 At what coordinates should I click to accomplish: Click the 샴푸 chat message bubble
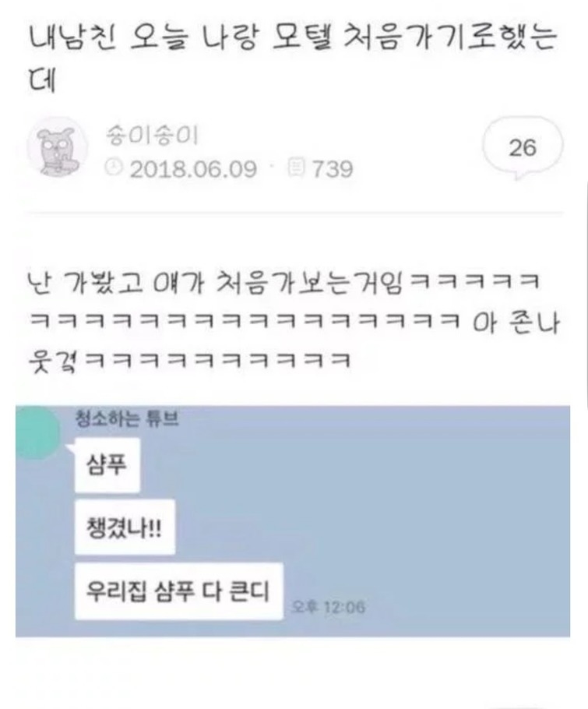click(107, 465)
